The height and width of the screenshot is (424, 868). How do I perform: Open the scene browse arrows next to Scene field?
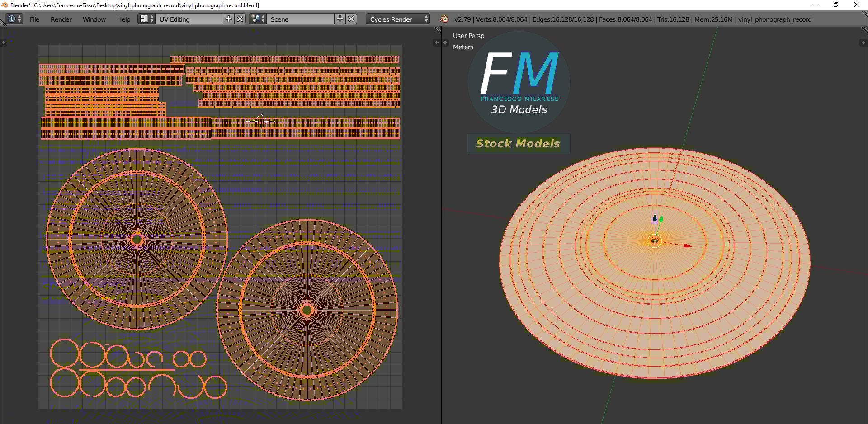(263, 19)
